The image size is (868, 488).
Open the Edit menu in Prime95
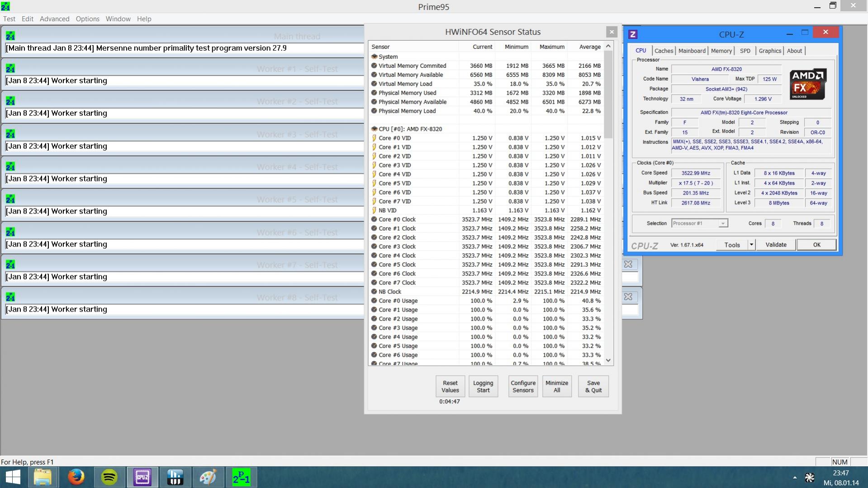tap(28, 19)
